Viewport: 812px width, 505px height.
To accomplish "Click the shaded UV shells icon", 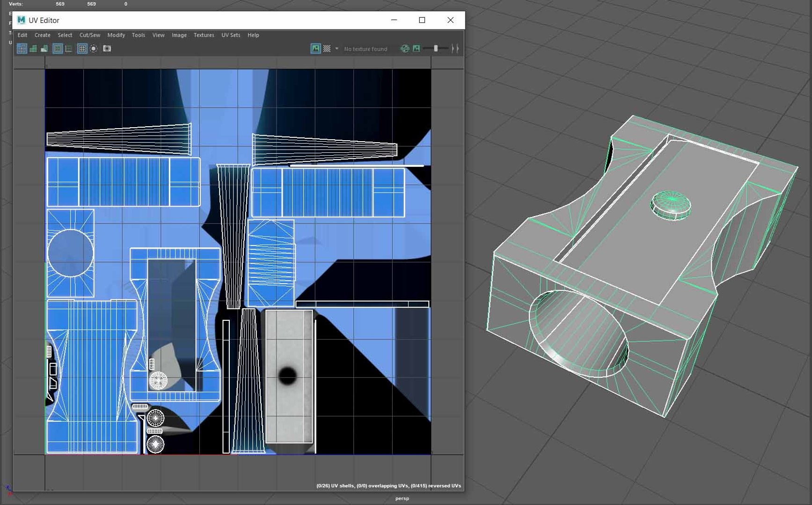I will [x=33, y=49].
